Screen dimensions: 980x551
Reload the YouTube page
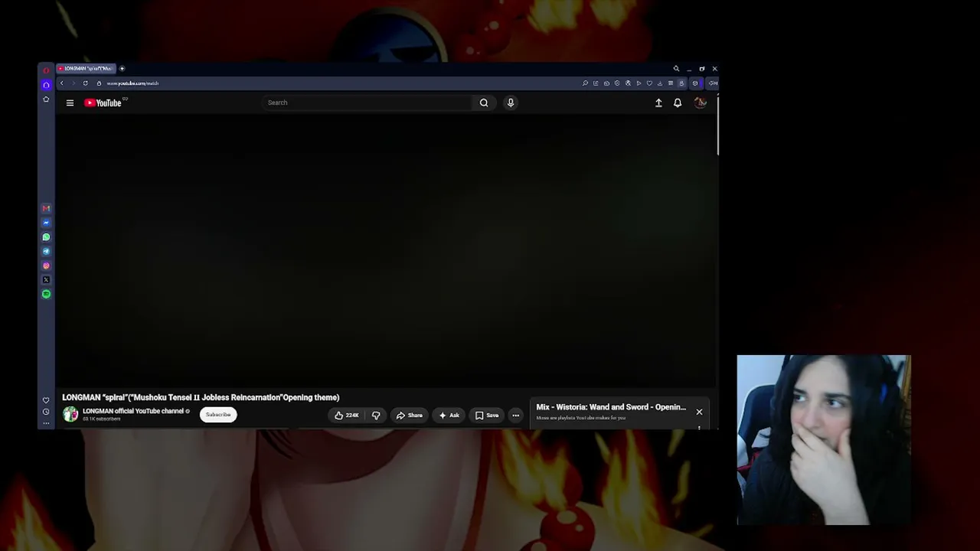[85, 83]
